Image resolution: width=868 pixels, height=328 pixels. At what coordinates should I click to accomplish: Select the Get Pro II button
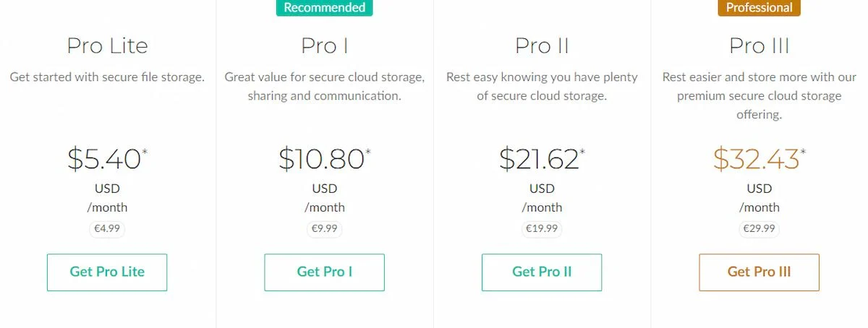tap(542, 272)
